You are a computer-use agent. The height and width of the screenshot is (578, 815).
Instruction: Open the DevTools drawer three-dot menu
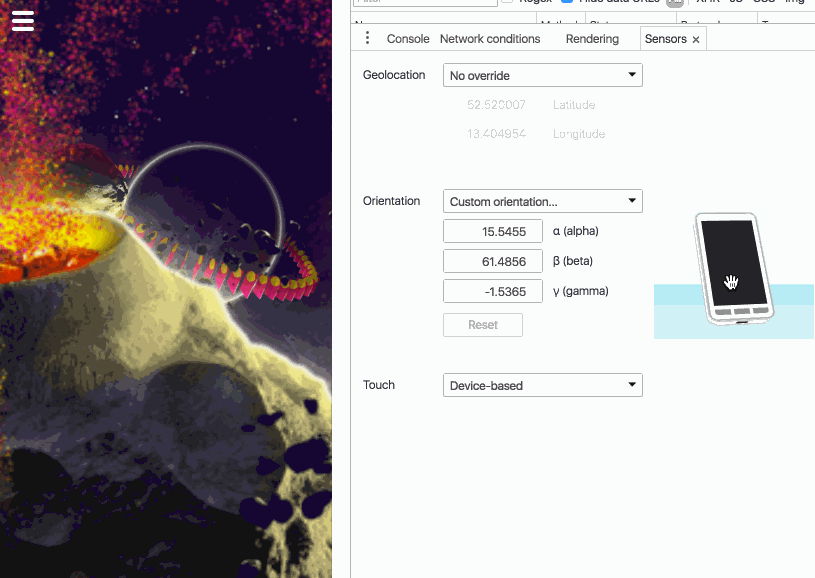click(x=367, y=38)
